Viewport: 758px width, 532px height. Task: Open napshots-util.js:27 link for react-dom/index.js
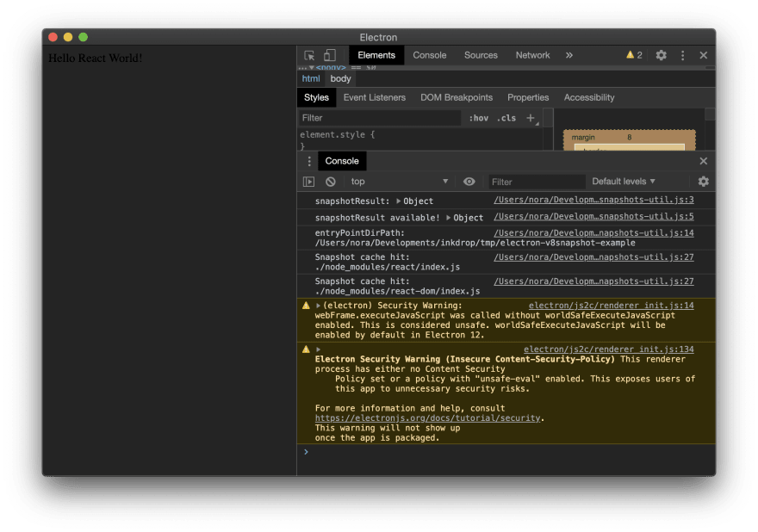coord(593,281)
